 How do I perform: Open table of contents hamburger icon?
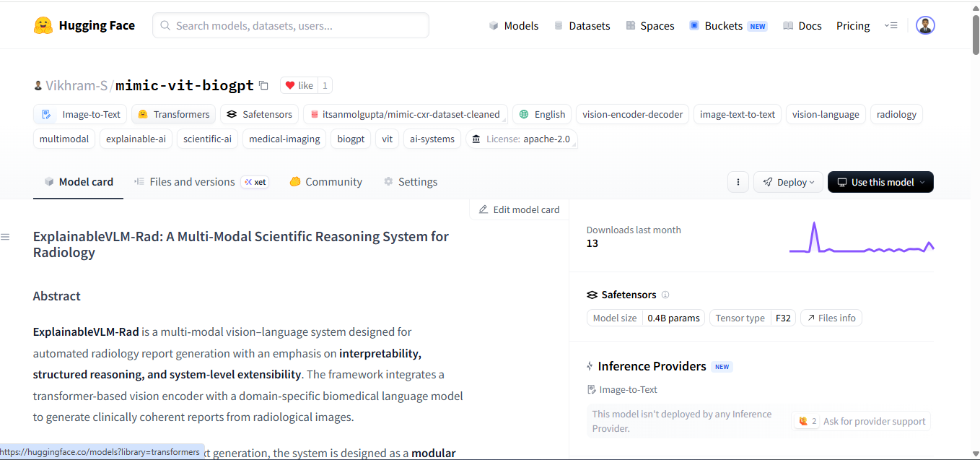pyautogui.click(x=5, y=237)
